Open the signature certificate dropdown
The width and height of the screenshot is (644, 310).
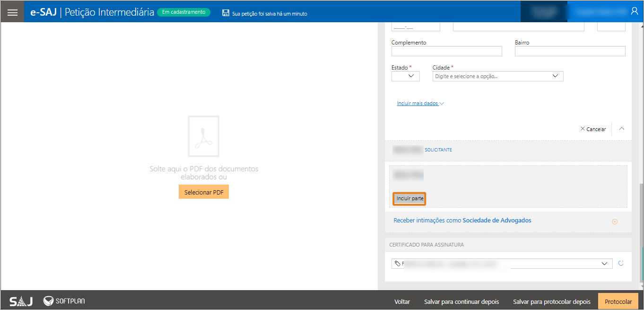(x=502, y=264)
